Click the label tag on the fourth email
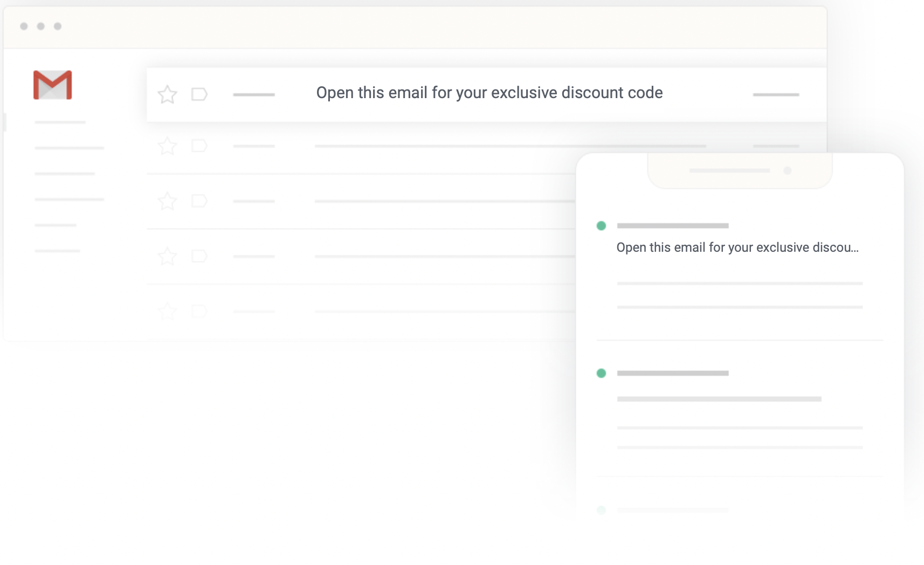Image resolution: width=924 pixels, height=565 pixels. 199,257
